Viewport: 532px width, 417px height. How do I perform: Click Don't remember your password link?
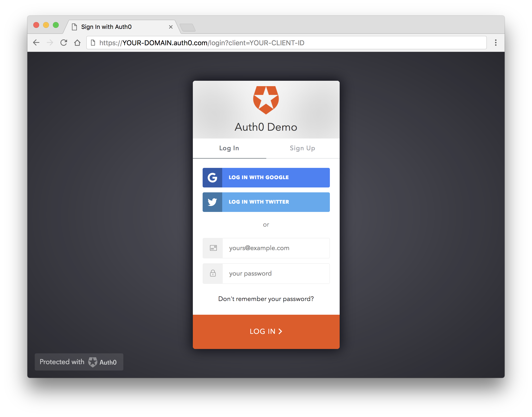click(x=266, y=299)
